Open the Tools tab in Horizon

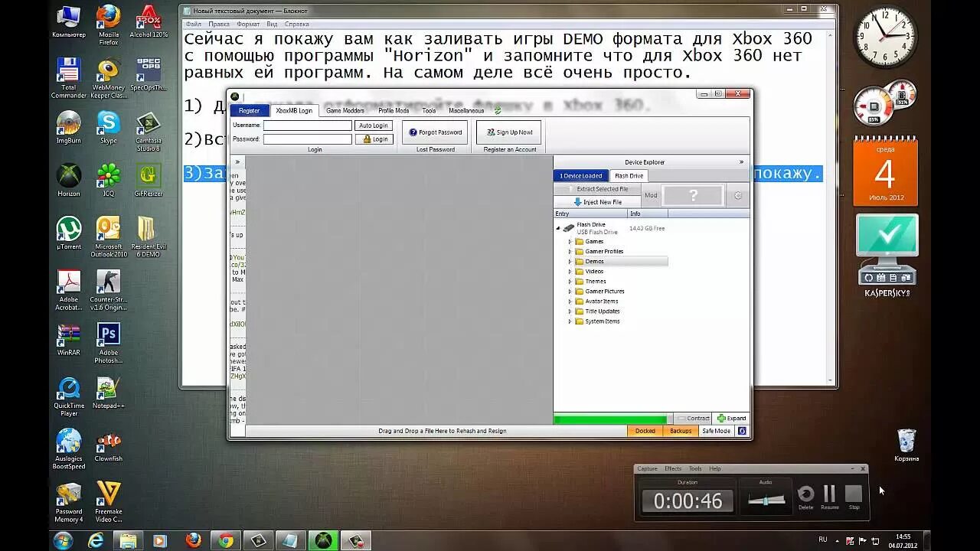click(429, 111)
